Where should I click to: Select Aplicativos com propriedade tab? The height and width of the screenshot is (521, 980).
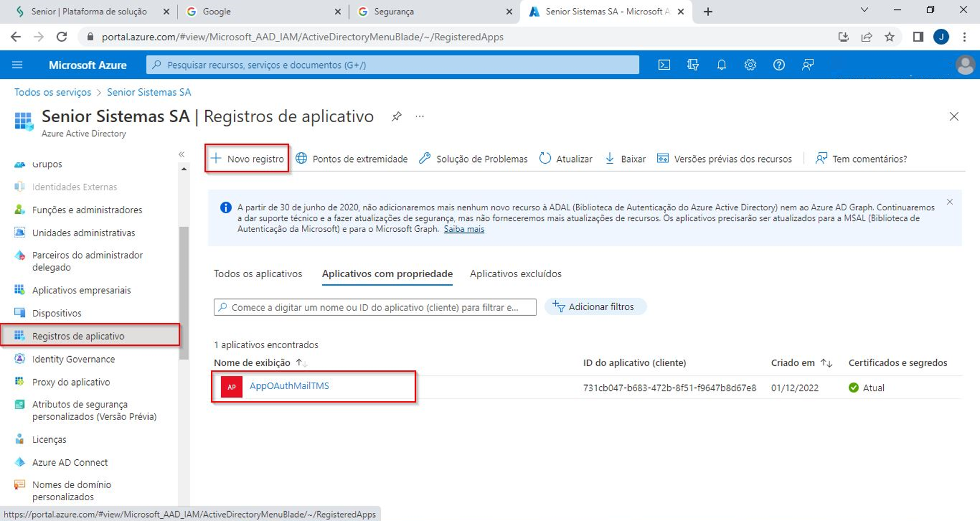click(387, 274)
